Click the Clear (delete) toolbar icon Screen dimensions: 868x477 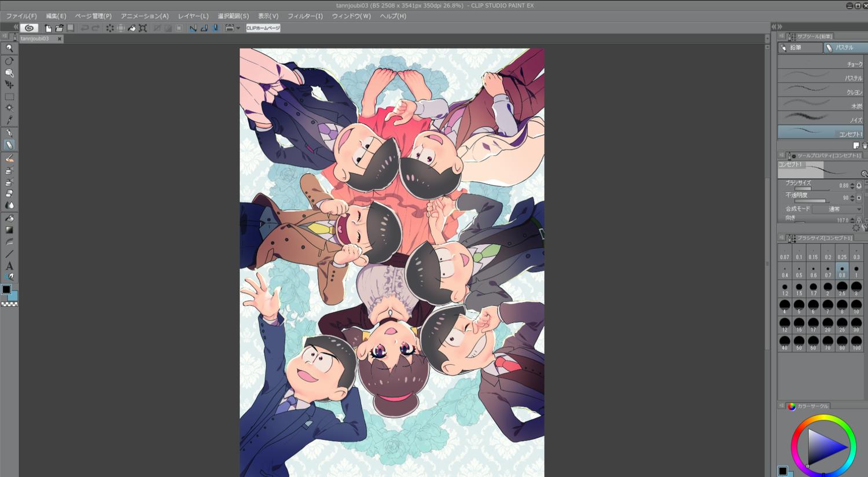click(x=110, y=28)
